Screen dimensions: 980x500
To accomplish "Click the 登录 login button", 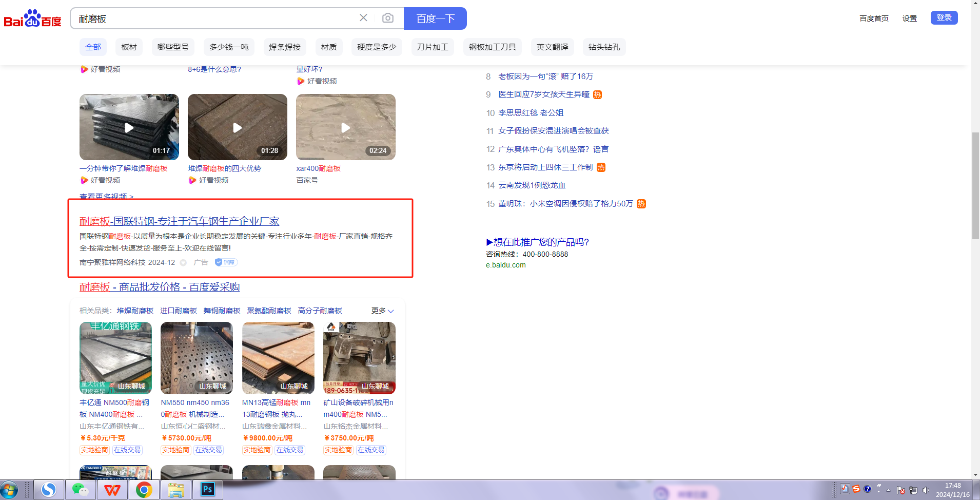I will tap(944, 17).
